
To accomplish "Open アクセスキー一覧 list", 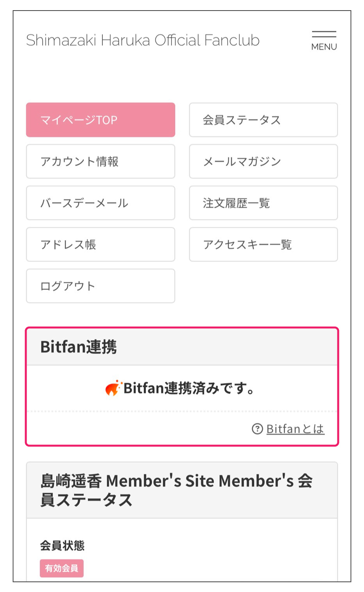I will pyautogui.click(x=264, y=244).
